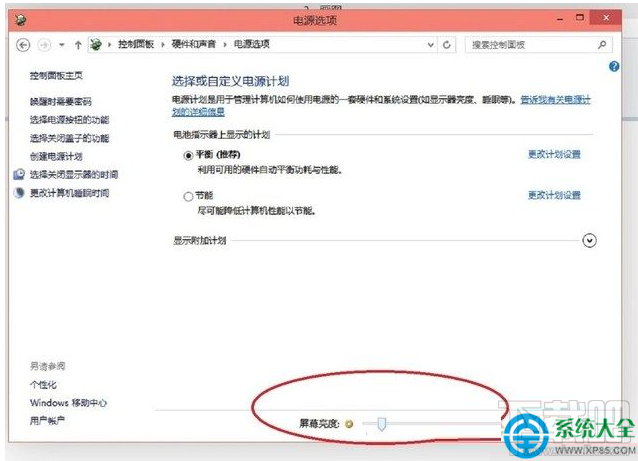Click the dim brightness sun icon
638x461 pixels.
[x=349, y=424]
